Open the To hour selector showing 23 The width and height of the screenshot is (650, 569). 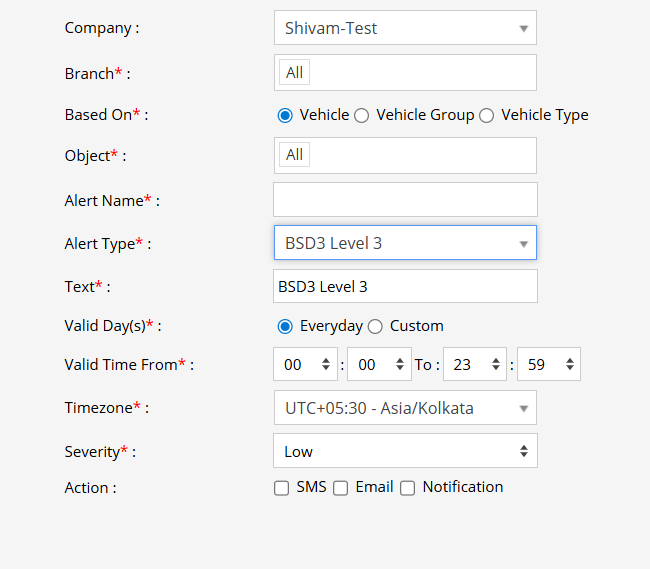(x=475, y=365)
